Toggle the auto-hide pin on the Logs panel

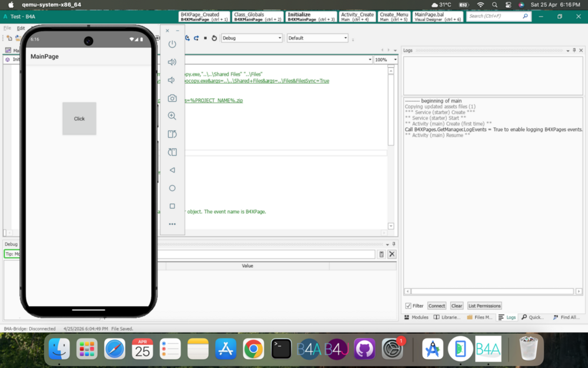[574, 50]
